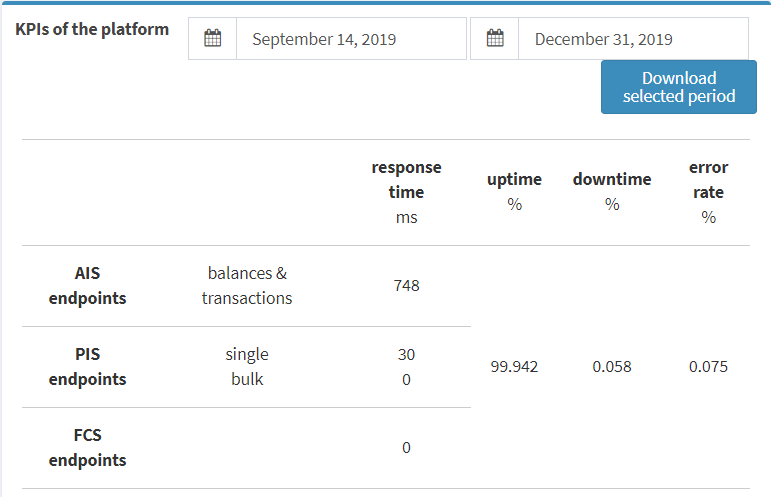Download the selected period
The height and width of the screenshot is (497, 771).
point(679,87)
